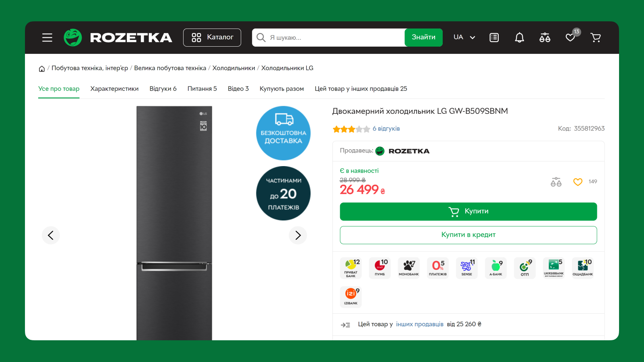Go to home via breadcrumb house icon

(41, 68)
